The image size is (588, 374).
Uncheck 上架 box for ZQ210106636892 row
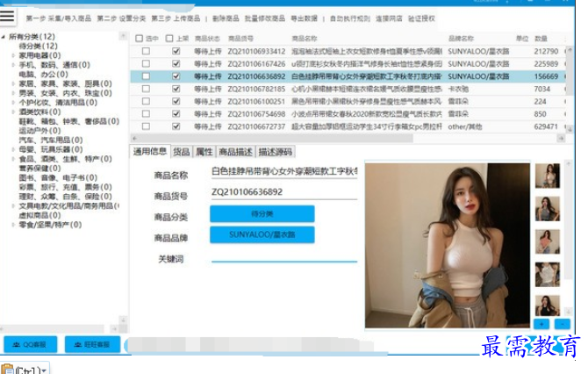[x=176, y=76]
